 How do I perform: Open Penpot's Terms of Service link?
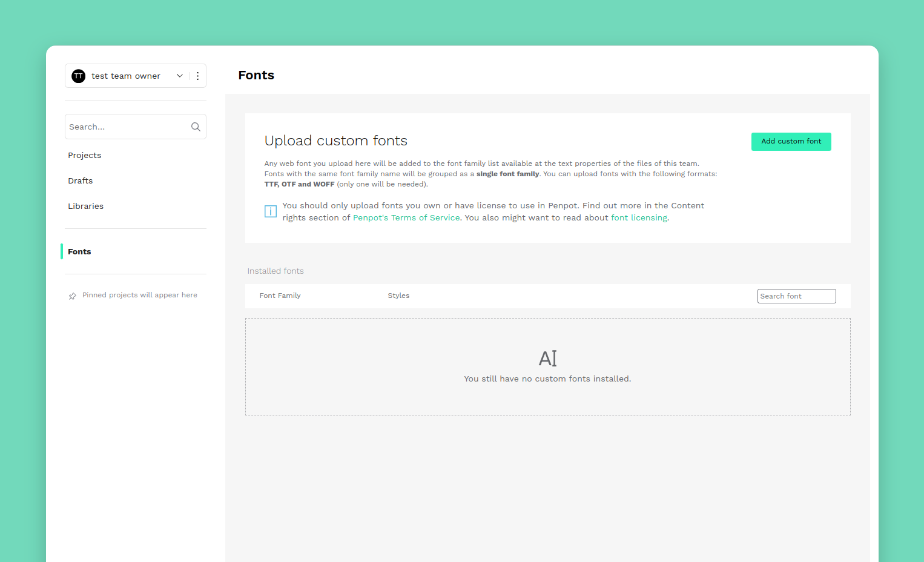406,218
